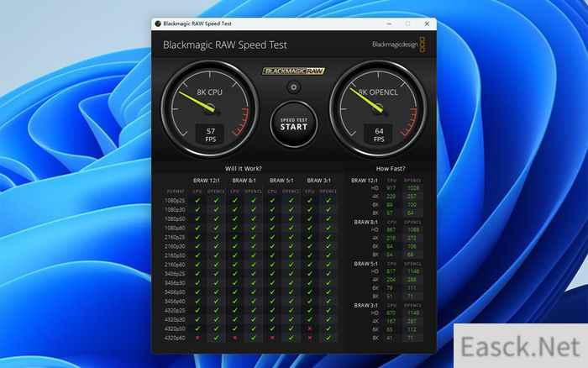The image size is (588, 368).
Task: Click BRAW 12:1 label in How Fast panel
Action: (365, 181)
